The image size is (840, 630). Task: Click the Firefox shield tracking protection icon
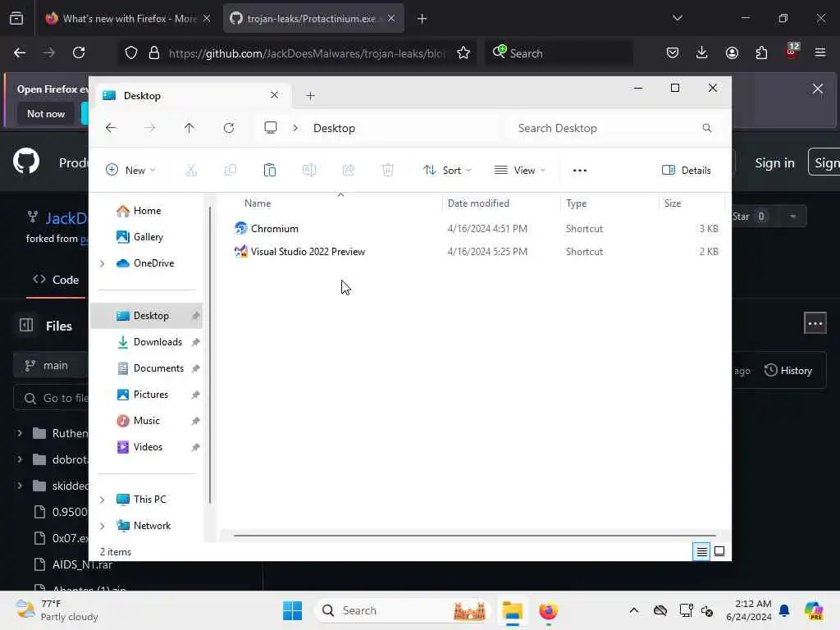pos(131,52)
